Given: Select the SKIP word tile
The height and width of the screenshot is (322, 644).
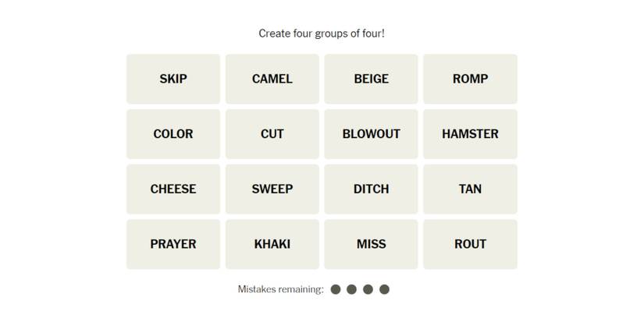Looking at the screenshot, I should [173, 79].
